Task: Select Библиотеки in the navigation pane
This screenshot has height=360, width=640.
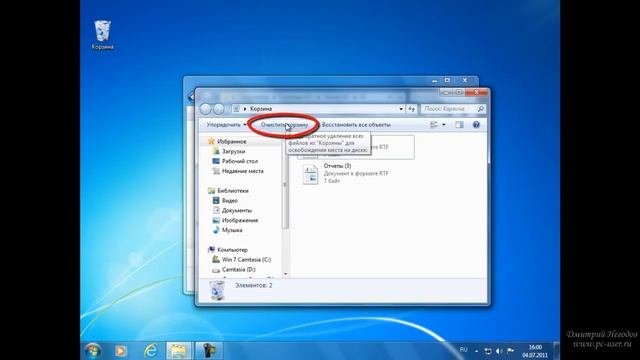Action: [233, 191]
